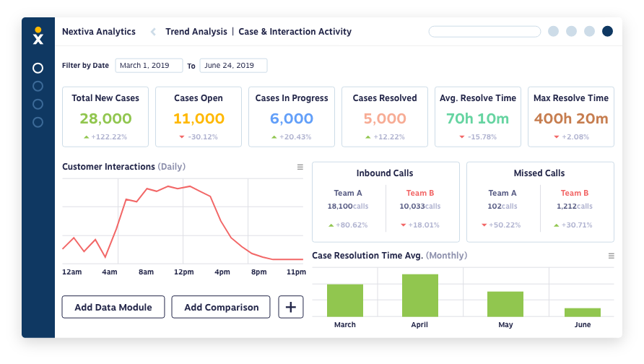Select the fourth sidebar circle
This screenshot has width=644, height=364.
coord(38,123)
